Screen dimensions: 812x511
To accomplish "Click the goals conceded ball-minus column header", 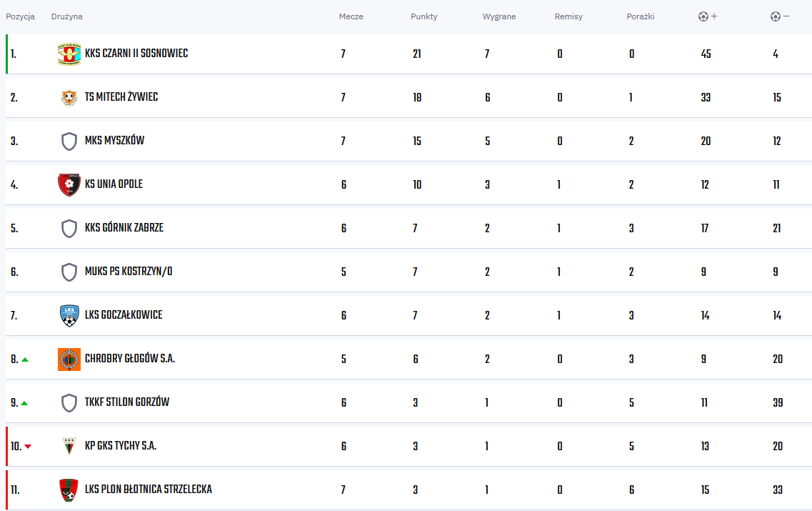I will coord(779,16).
